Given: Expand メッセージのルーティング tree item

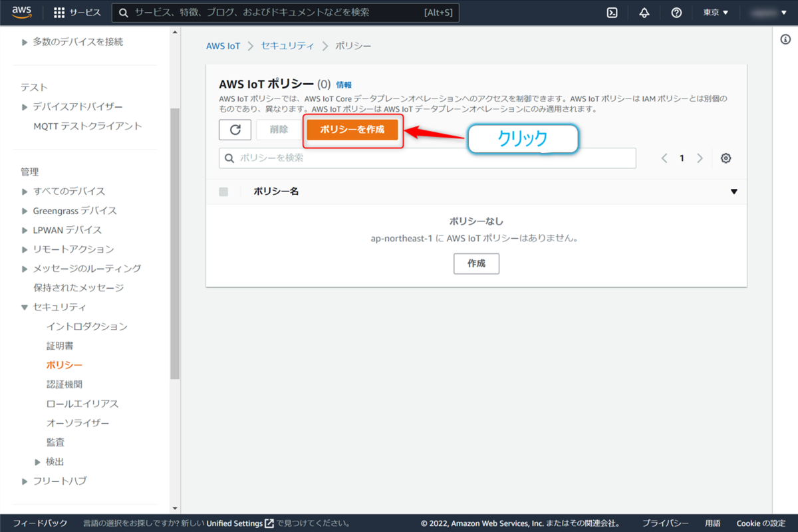Looking at the screenshot, I should click(25, 269).
